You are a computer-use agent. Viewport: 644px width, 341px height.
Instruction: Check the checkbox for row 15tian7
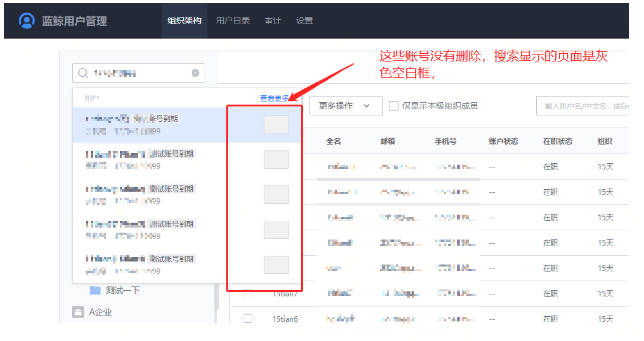[x=248, y=293]
